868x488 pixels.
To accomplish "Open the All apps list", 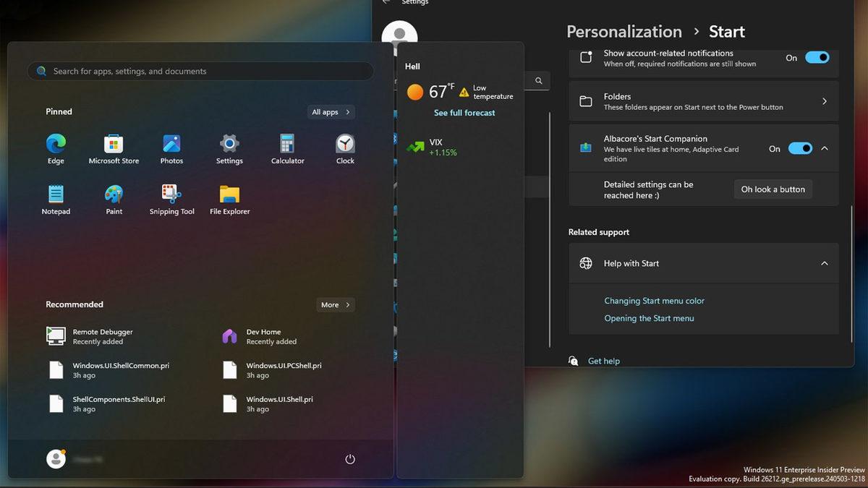I will click(x=330, y=112).
